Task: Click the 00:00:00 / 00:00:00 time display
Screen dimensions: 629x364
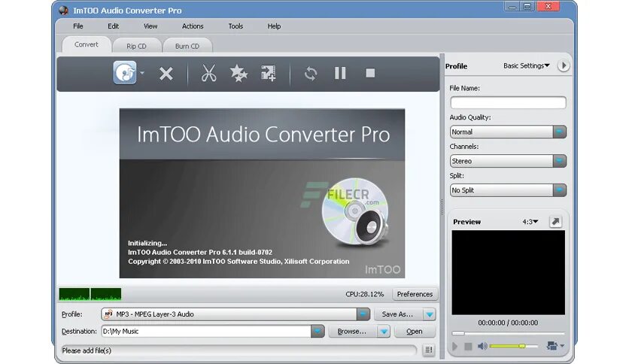Action: tap(508, 323)
